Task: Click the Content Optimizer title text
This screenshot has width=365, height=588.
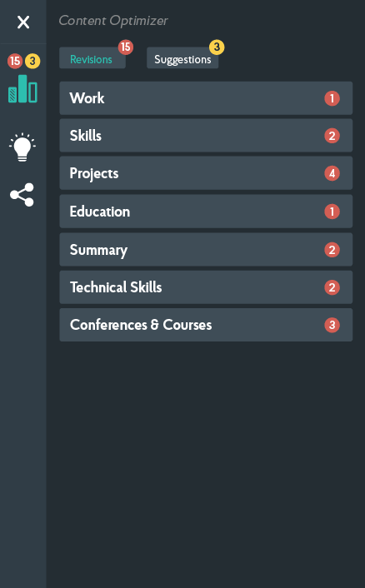Action: click(x=113, y=21)
